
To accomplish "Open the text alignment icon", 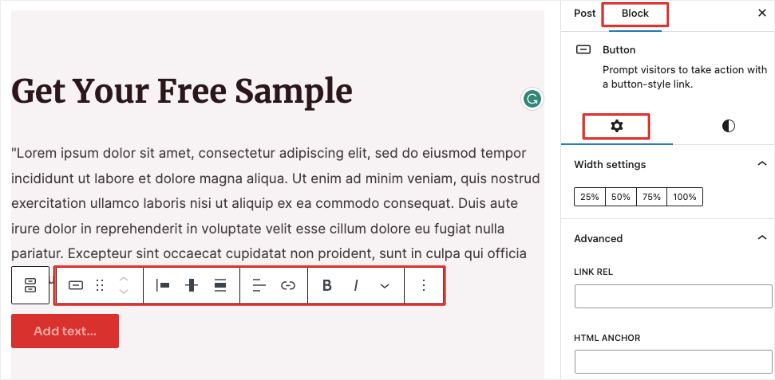I will click(x=259, y=285).
